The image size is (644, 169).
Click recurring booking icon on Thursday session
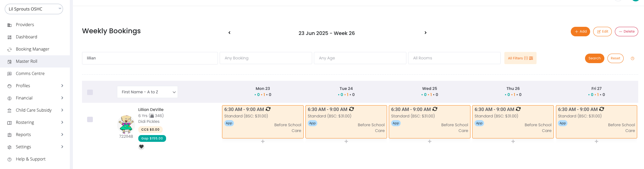click(x=518, y=109)
